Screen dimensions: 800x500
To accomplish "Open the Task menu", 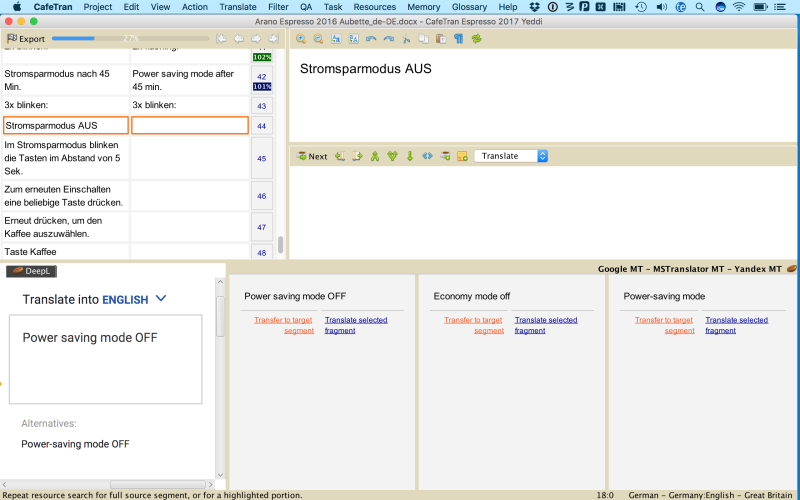I will [333, 7].
